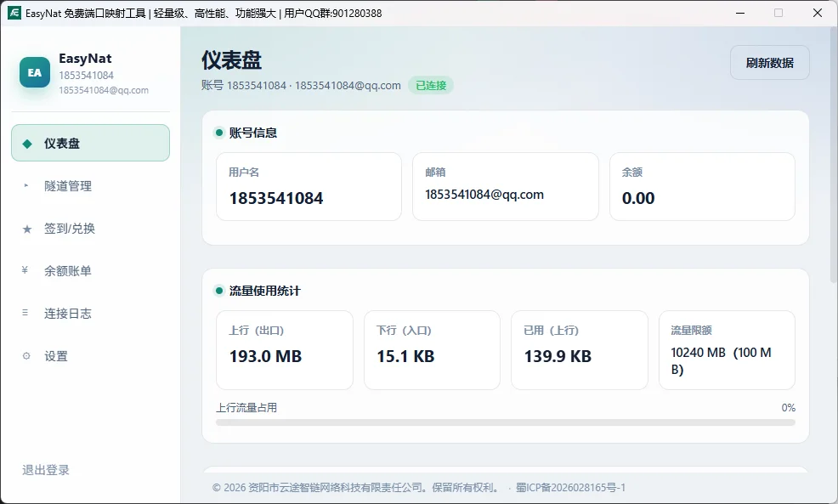Click the 刷新数据 button
Image resolution: width=838 pixels, height=504 pixels.
coord(770,63)
